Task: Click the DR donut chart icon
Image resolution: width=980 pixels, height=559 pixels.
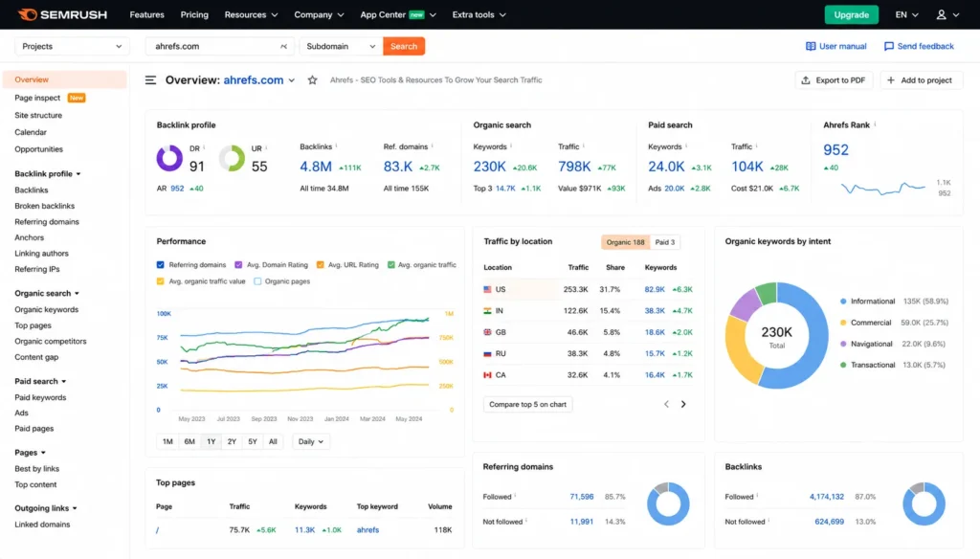Action: click(169, 158)
